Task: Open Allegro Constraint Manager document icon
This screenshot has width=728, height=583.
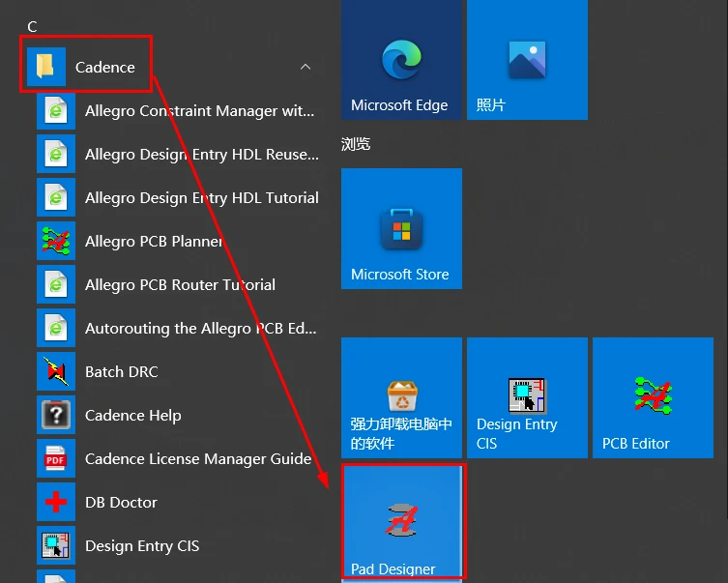Action: click(x=56, y=110)
